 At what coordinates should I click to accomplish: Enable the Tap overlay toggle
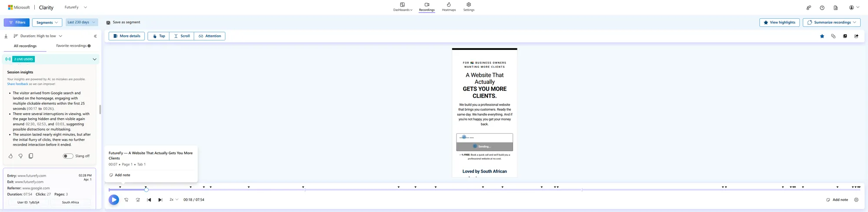(159, 36)
